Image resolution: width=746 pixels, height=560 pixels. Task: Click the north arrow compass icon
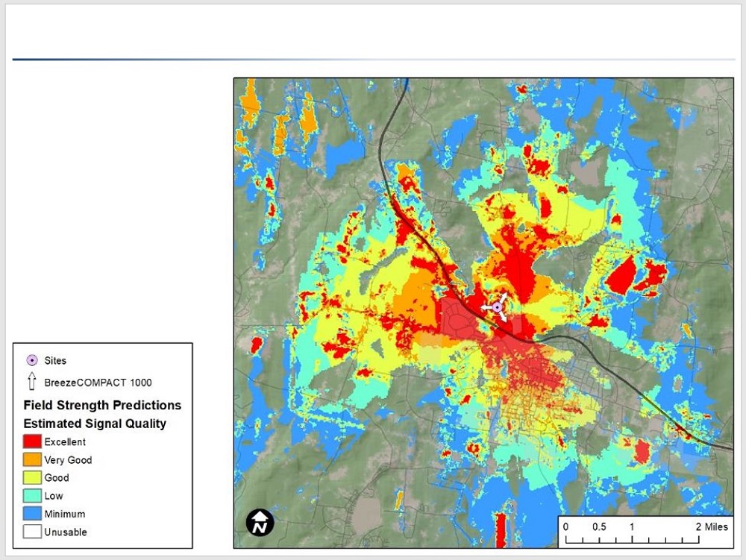pos(260,523)
